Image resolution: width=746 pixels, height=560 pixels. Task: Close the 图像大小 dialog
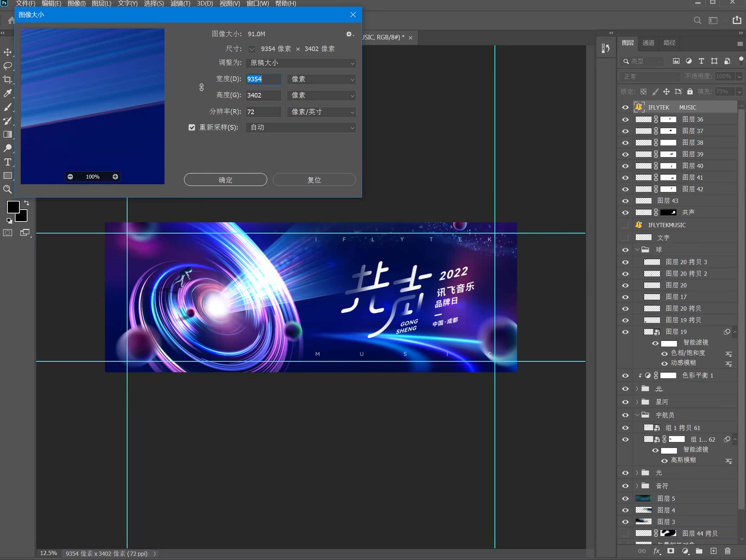(x=353, y=15)
